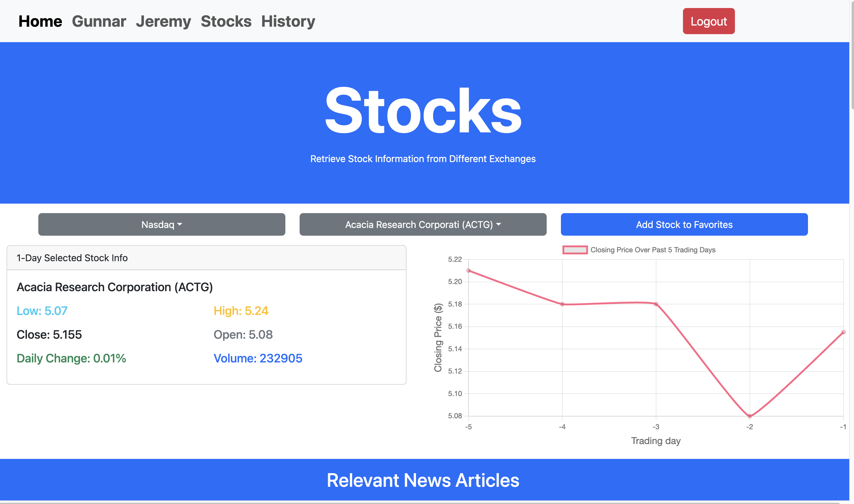
Task: Click chart data point at trading day -3
Action: (x=656, y=304)
